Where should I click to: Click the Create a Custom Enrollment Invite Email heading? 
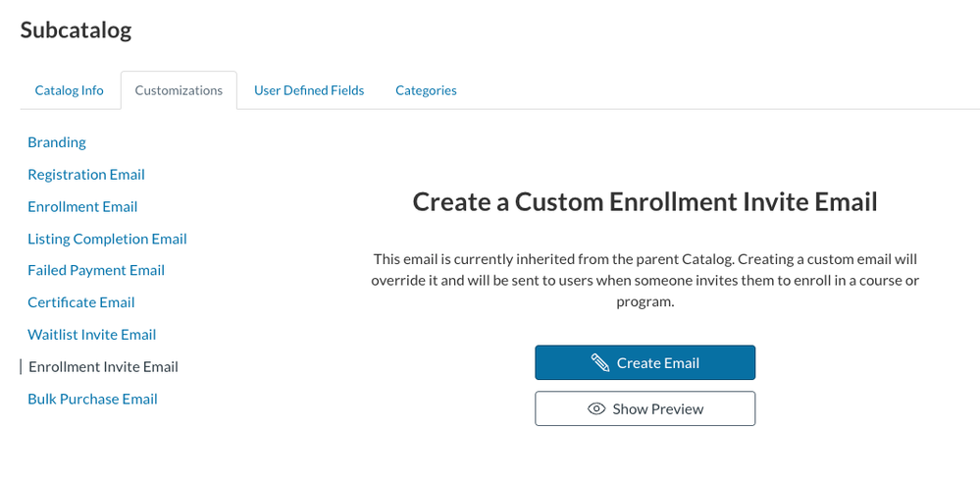click(x=645, y=202)
